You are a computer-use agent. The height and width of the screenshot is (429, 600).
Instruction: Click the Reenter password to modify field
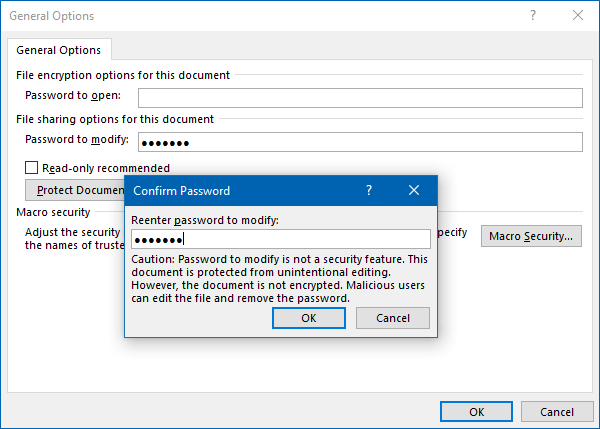coord(281,239)
